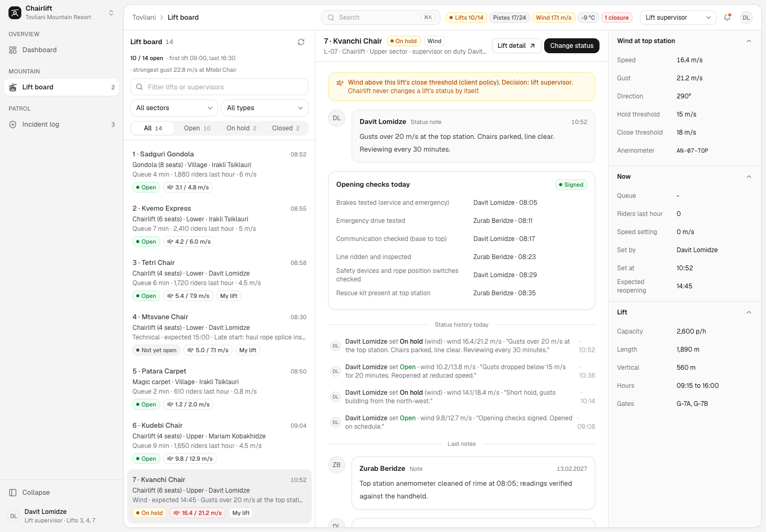Focus the top Search field
This screenshot has height=532, width=766.
381,18
